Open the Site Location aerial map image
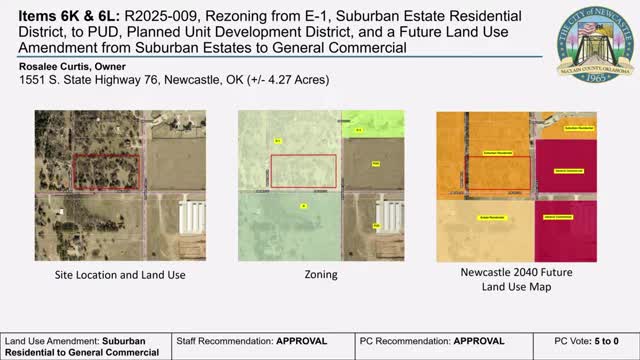Image resolution: width=640 pixels, height=360 pixels. coord(120,185)
